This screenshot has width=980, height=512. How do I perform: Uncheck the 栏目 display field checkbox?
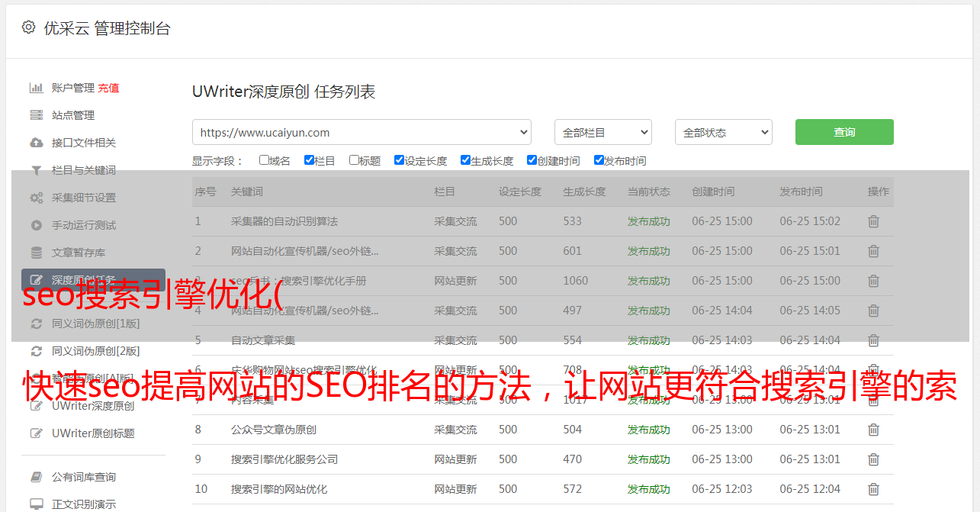click(309, 160)
